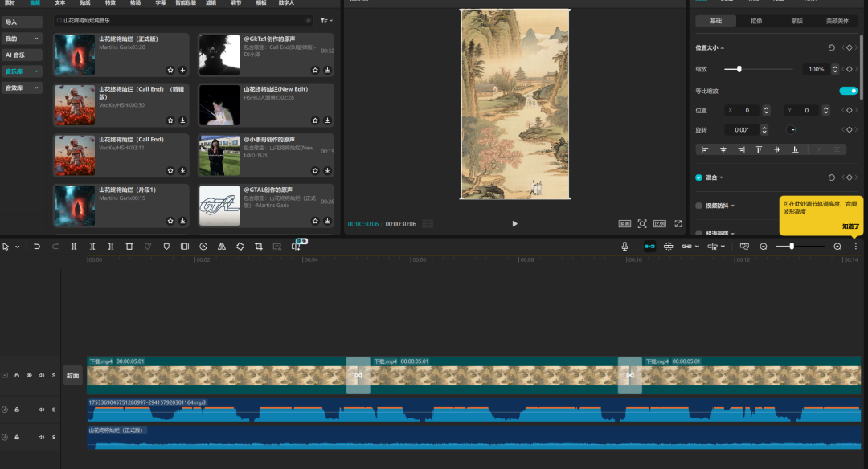Viewport: 868px width, 469px height.
Task: Enable the 视频防抖 checkbox
Action: click(x=698, y=206)
